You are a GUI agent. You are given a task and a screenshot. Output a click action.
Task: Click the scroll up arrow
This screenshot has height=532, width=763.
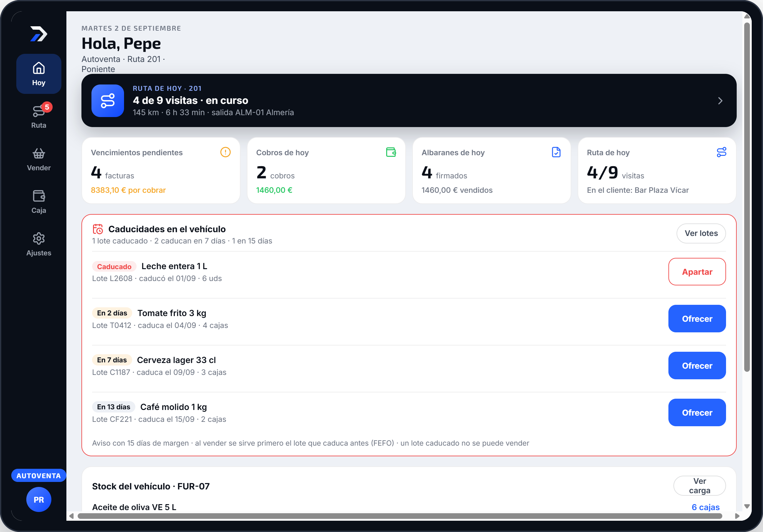tap(747, 16)
